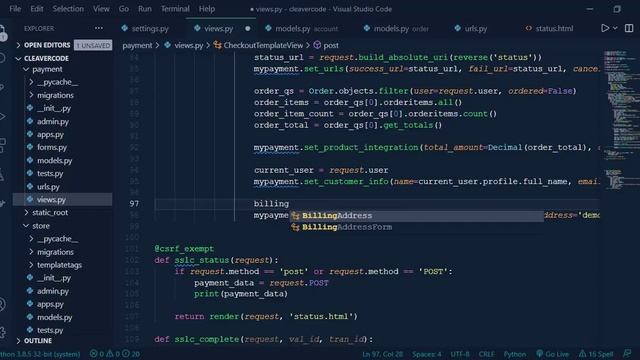The height and width of the screenshot is (360, 640).
Task: Open payment's apps.py file
Action: coord(50,134)
